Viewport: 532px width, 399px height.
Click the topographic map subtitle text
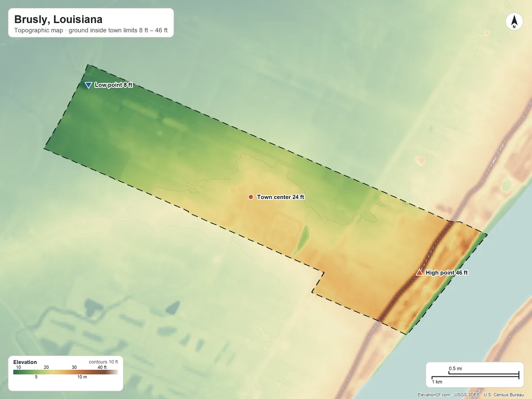pos(90,31)
